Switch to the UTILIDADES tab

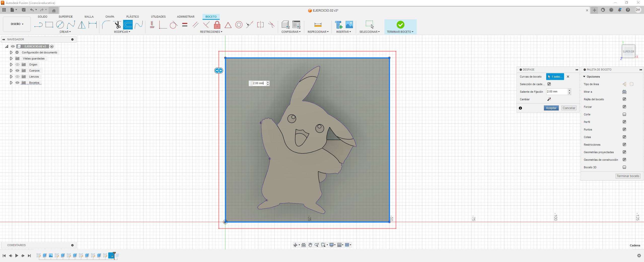pos(158,17)
